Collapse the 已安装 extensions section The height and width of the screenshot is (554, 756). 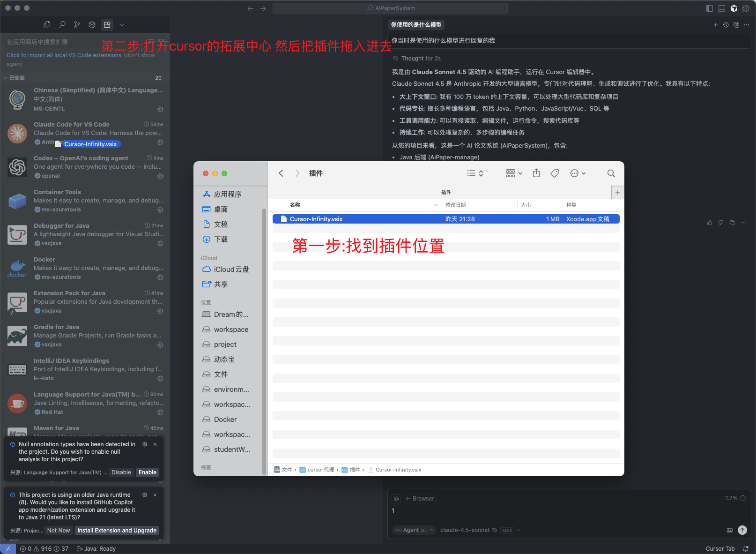(14, 78)
